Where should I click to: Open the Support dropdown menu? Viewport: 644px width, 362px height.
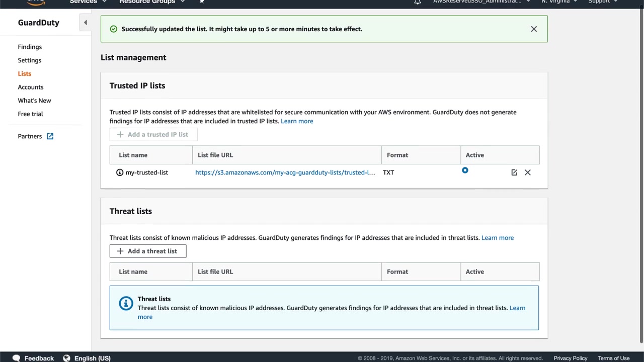602,2
